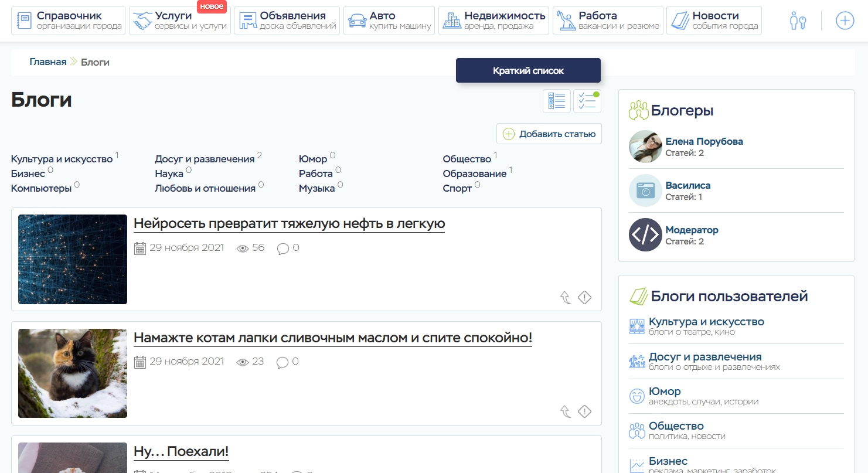Open the cat article thumbnail image
Screen dimensions: 868x473
(x=73, y=373)
